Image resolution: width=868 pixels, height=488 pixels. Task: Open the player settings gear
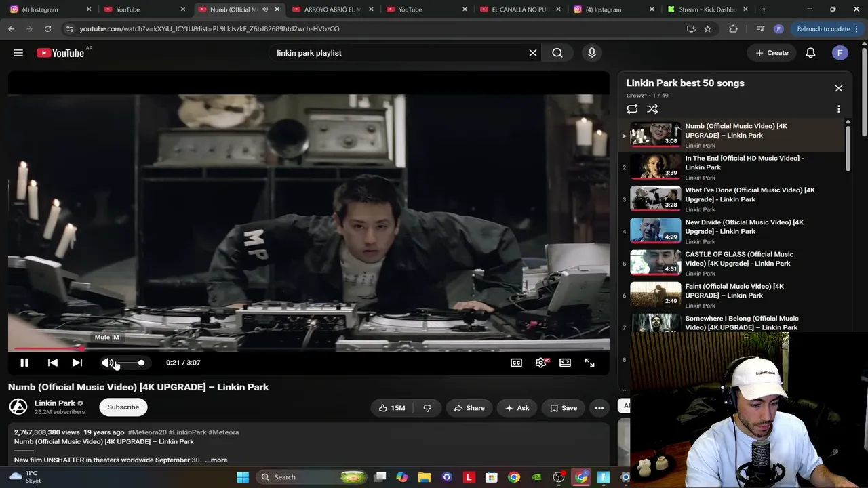(x=540, y=363)
